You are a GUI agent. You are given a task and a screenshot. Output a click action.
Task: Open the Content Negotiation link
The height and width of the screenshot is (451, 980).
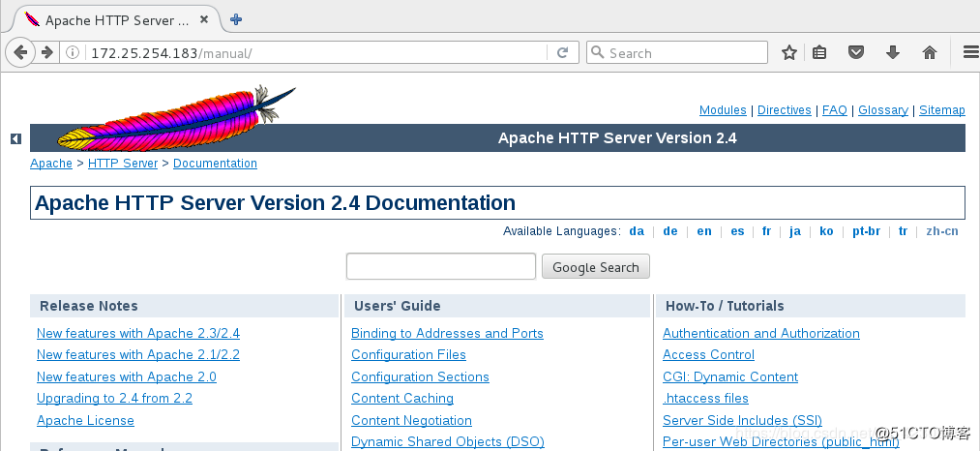(x=411, y=420)
